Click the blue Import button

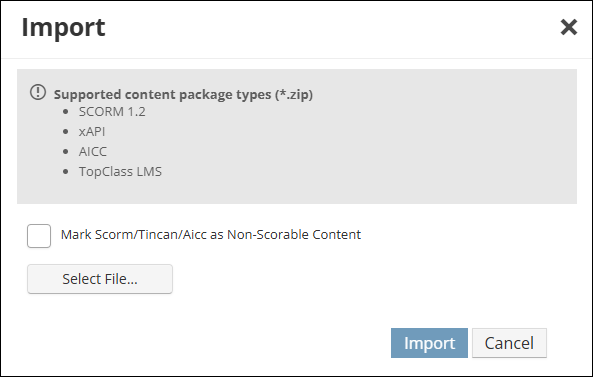[429, 343]
